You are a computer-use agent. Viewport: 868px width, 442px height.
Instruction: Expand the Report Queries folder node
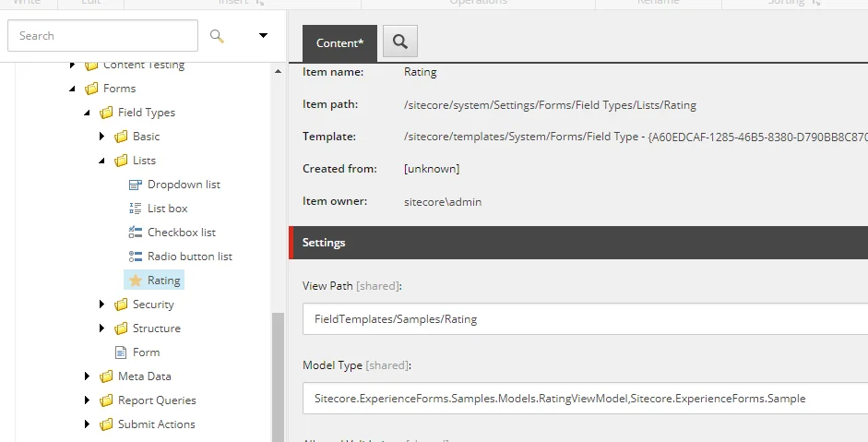(87, 400)
